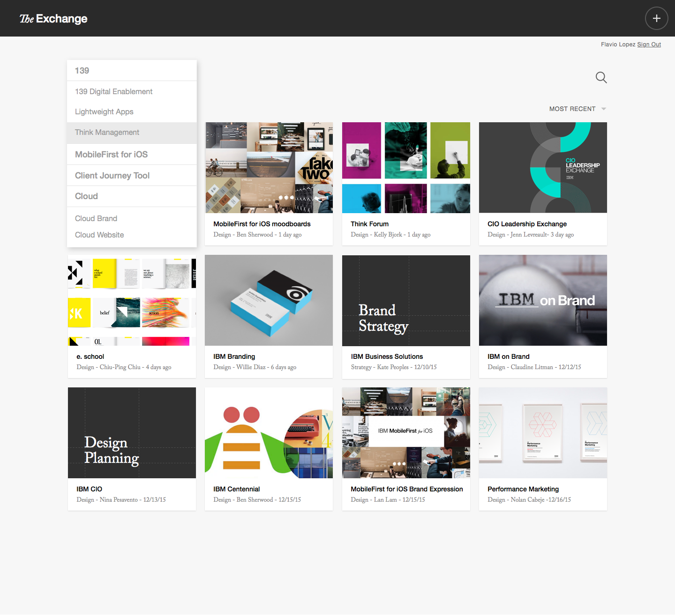The height and width of the screenshot is (616, 675).
Task: Click 'Design - Jenn Levreault- 3 day ago'
Action: 531,235
